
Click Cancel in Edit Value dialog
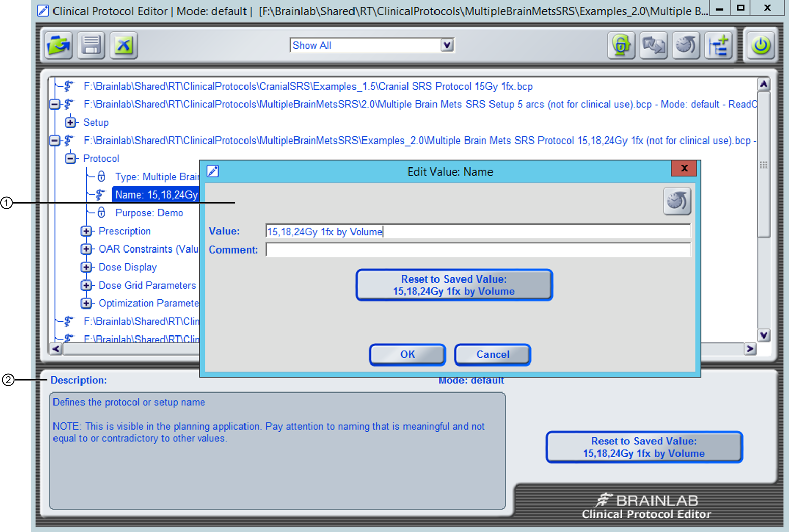(493, 354)
